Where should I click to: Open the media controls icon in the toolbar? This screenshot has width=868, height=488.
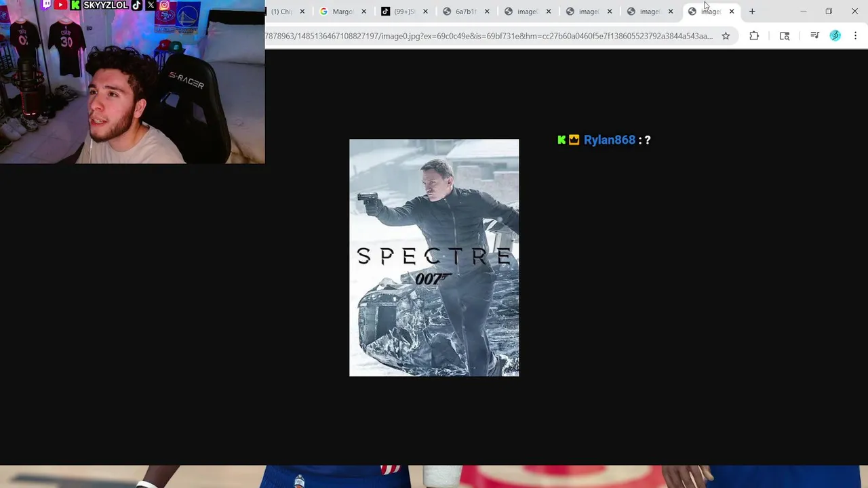point(814,36)
